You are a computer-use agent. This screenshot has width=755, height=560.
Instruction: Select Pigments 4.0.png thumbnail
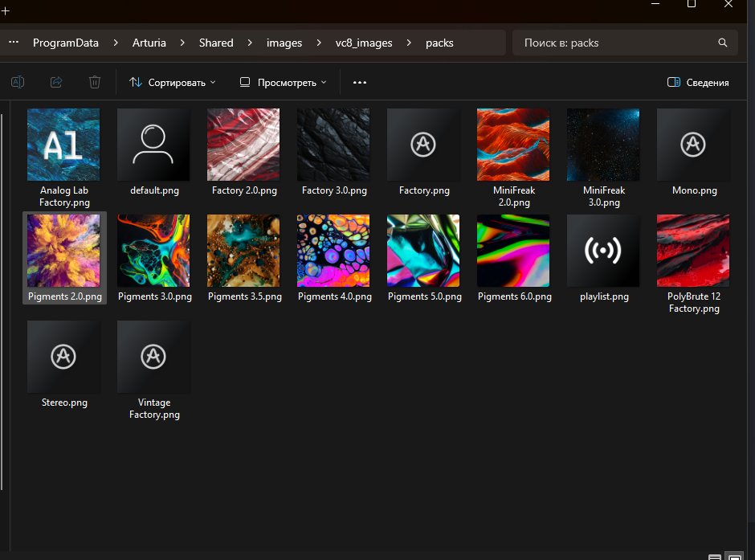tap(333, 251)
